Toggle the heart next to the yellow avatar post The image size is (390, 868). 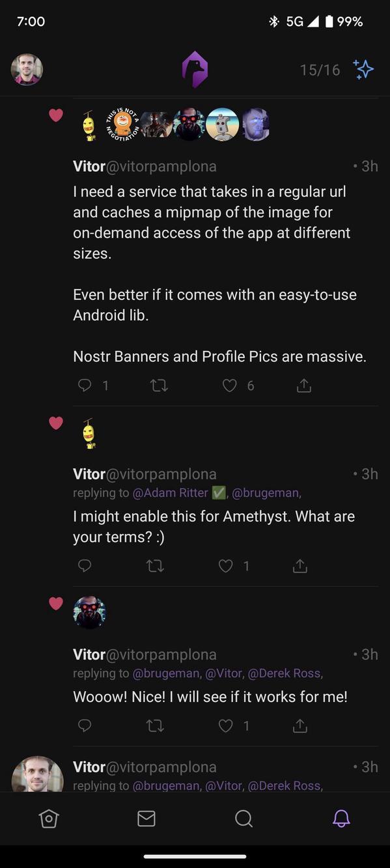[x=56, y=423]
